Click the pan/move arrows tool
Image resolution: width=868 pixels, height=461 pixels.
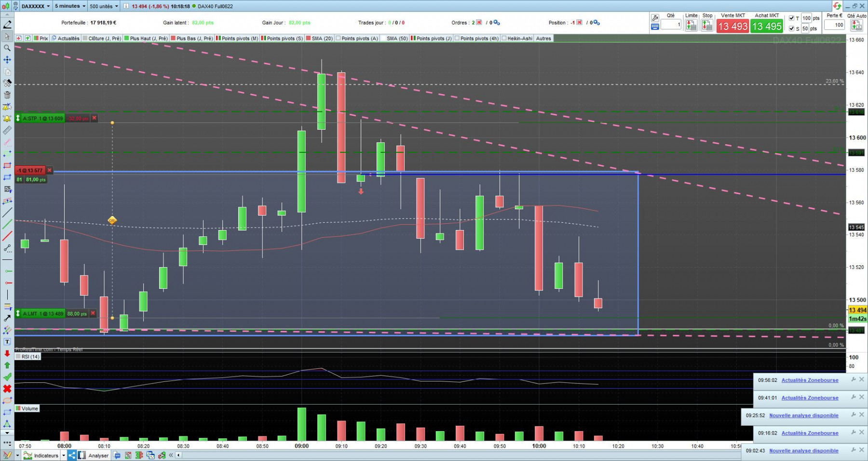(7, 60)
